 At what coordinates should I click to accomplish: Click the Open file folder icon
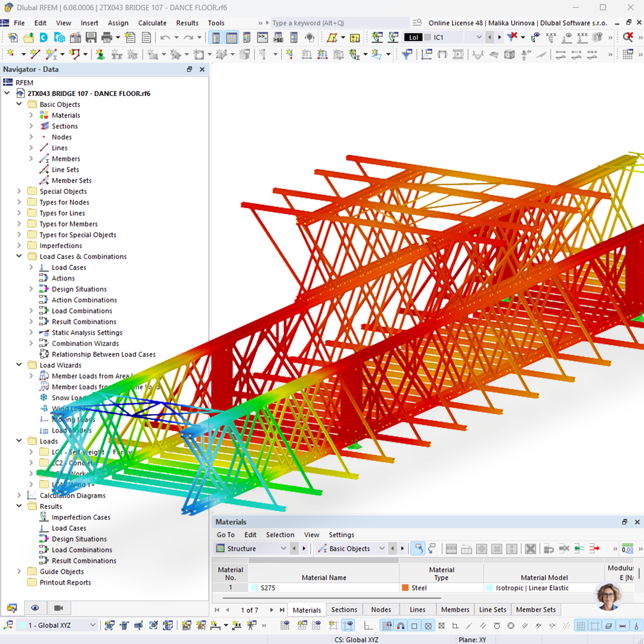point(29,38)
